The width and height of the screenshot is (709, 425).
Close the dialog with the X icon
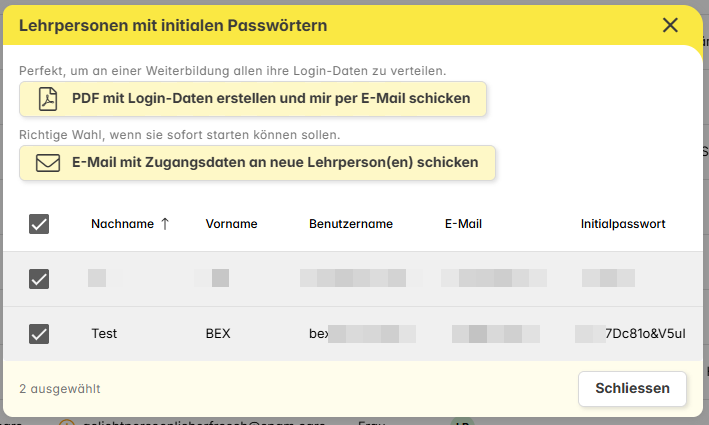670,26
